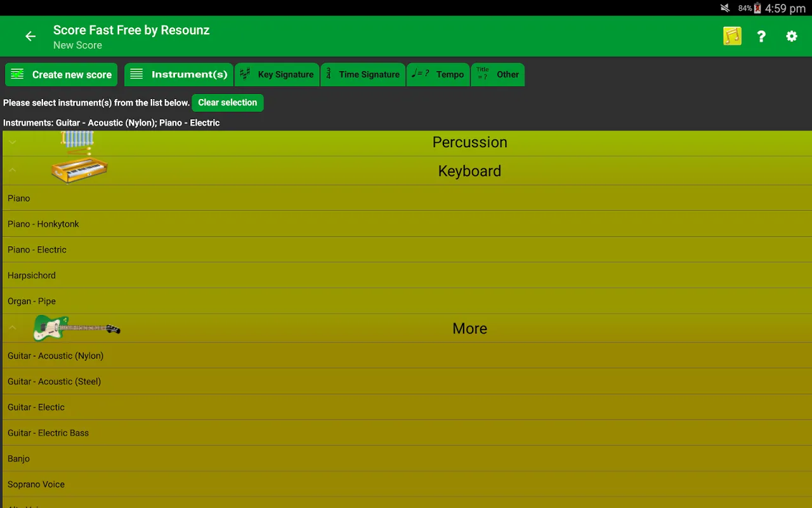Click the keyboard instrument image

(x=79, y=170)
